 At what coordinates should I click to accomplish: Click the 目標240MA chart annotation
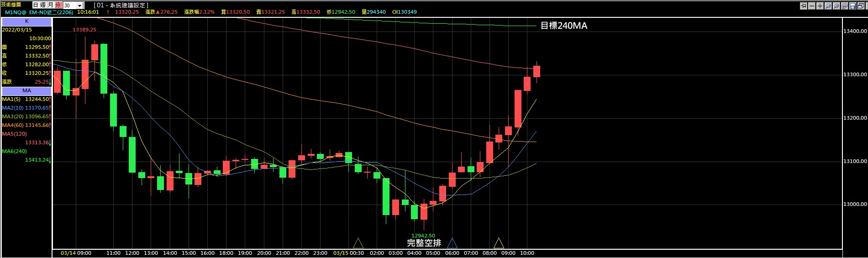[563, 26]
